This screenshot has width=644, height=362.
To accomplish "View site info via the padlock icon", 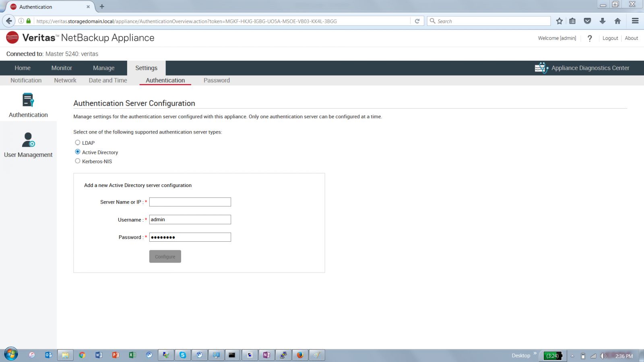I will 29,21.
